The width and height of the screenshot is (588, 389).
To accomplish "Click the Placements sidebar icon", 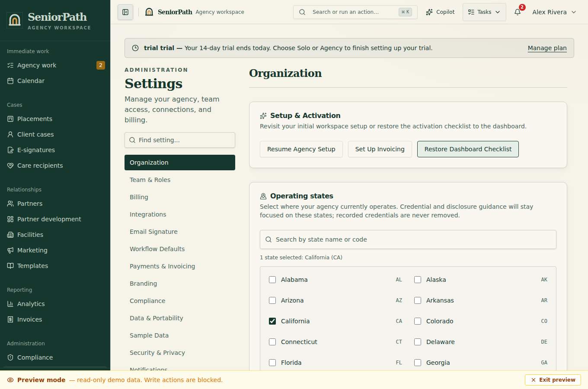I will click(10, 119).
